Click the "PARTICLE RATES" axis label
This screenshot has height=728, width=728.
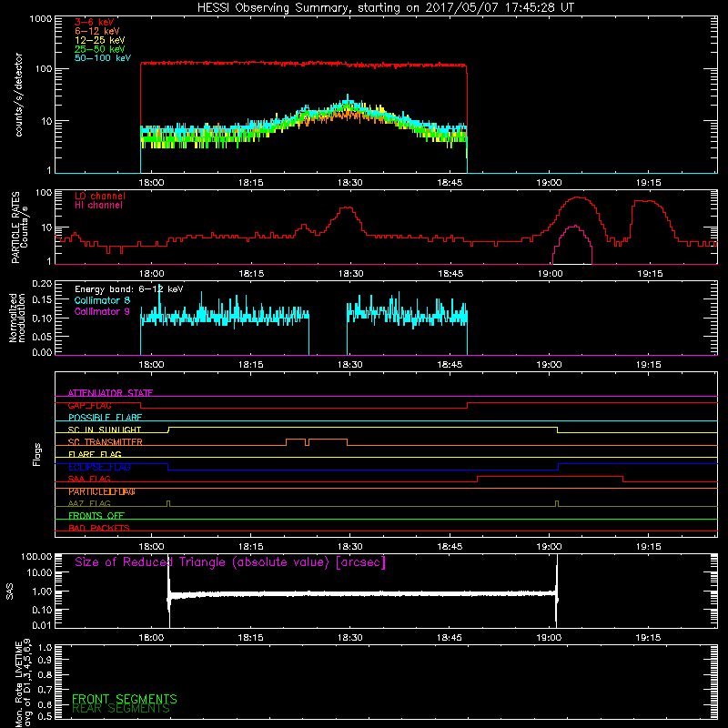(x=15, y=227)
